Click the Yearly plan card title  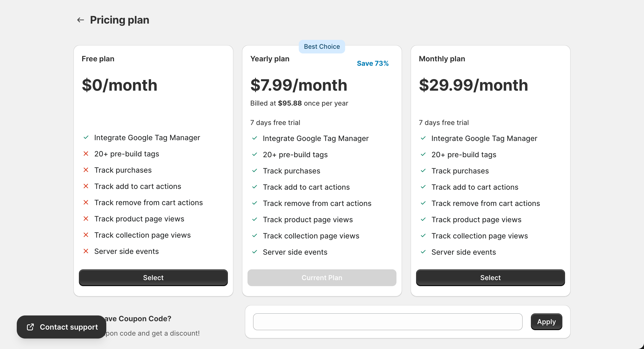point(270,59)
